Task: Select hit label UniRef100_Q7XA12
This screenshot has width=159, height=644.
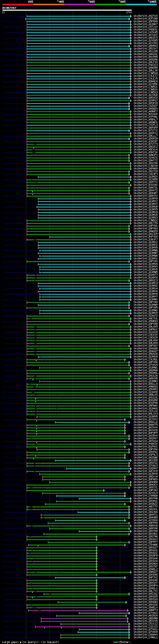Action: pyautogui.click(x=146, y=613)
